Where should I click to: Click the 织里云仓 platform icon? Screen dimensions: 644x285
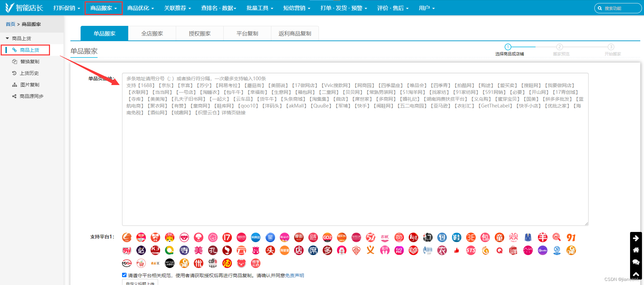pyautogui.click(x=256, y=263)
